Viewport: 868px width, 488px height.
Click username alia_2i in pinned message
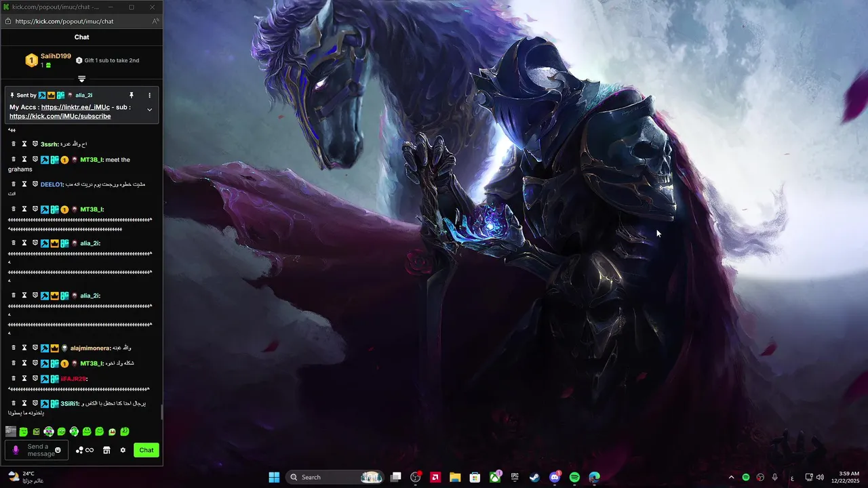(83, 96)
